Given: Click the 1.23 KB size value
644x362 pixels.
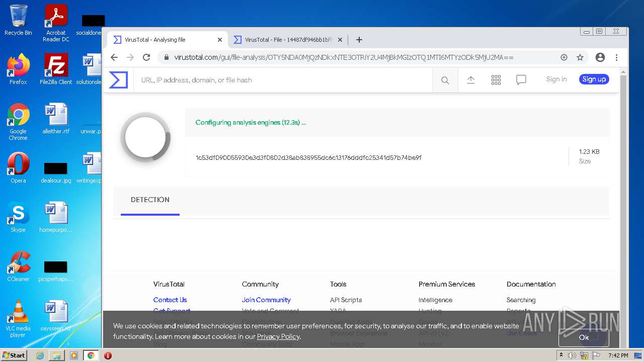Looking at the screenshot, I should (x=589, y=152).
